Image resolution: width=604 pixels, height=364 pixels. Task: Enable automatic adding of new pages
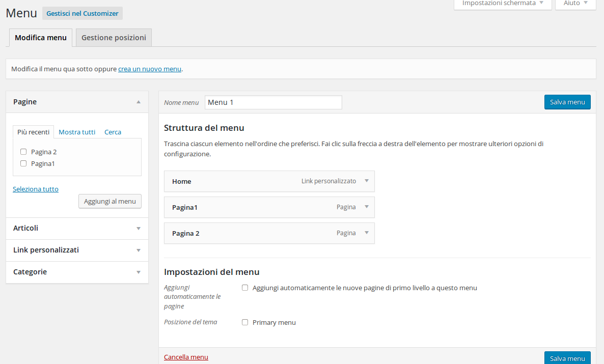pyautogui.click(x=245, y=288)
